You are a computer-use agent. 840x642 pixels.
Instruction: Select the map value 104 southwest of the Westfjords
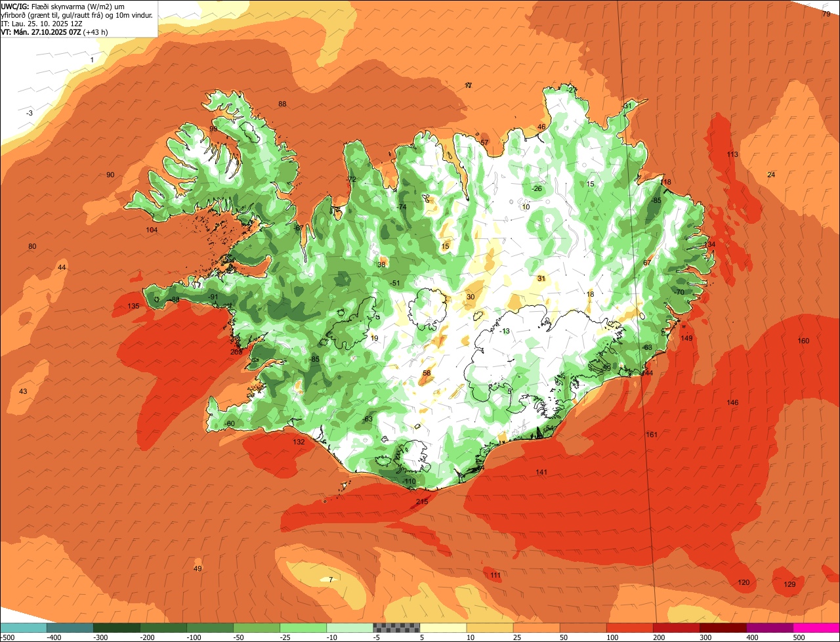coord(152,230)
